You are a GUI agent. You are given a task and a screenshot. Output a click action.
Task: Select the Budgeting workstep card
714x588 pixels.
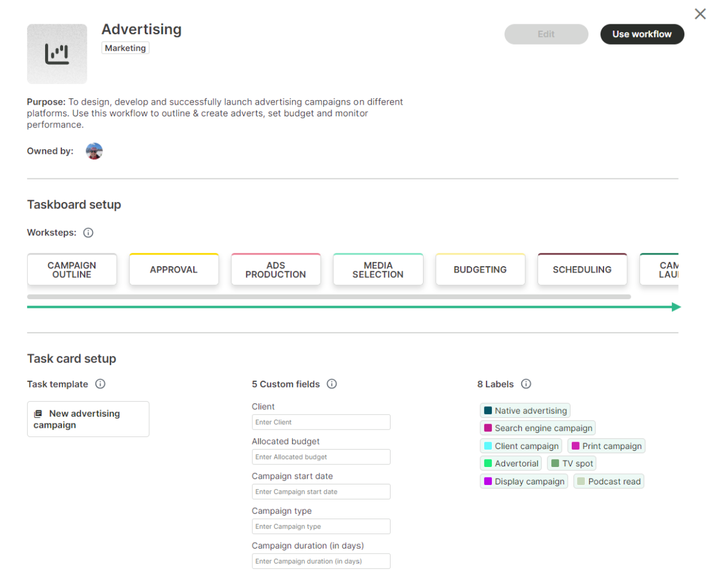[480, 270]
